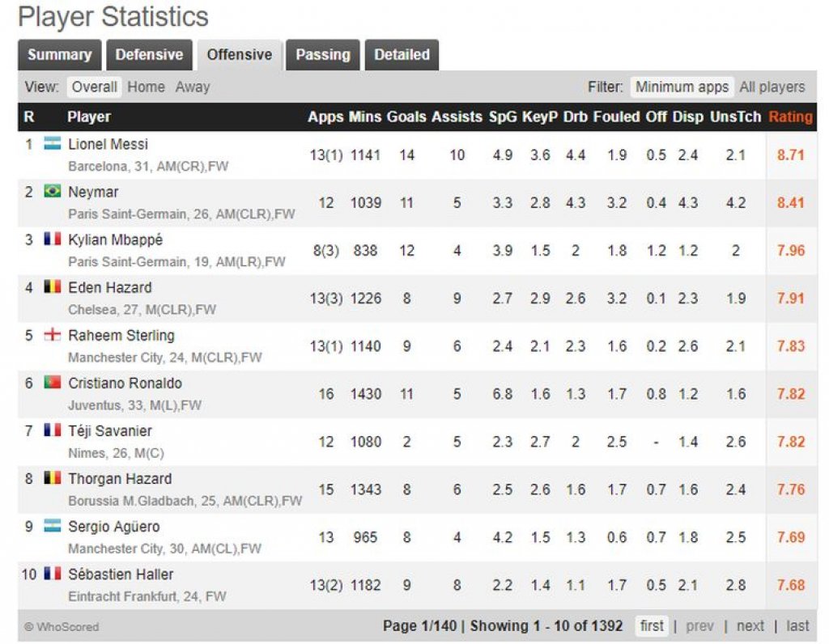829x644 pixels.
Task: Select Minimum apps filter option
Action: click(x=682, y=87)
